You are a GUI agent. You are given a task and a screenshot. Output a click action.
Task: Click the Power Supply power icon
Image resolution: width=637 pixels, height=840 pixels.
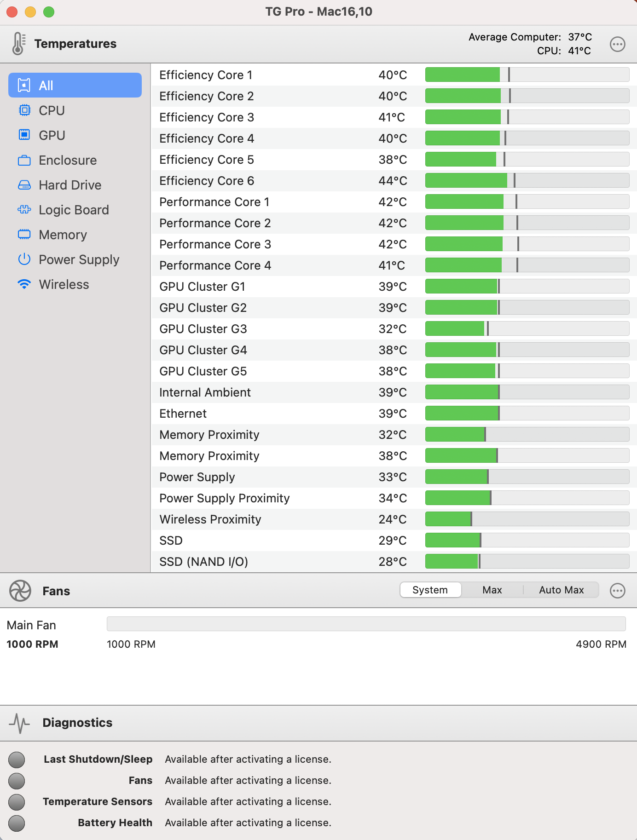click(24, 259)
